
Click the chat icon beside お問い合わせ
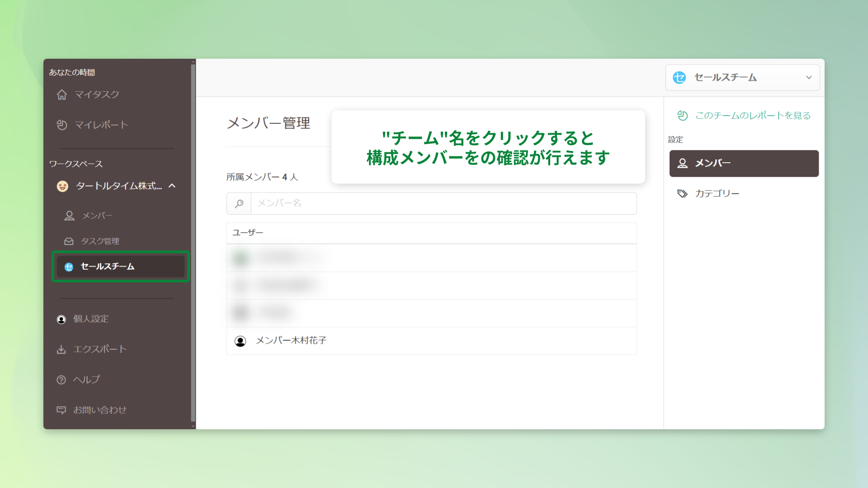pyautogui.click(x=61, y=410)
